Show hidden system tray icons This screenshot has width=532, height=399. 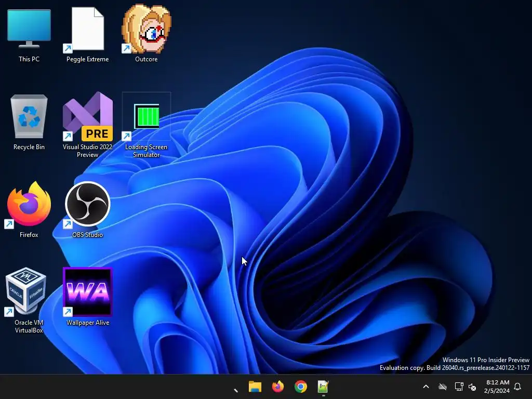(426, 387)
